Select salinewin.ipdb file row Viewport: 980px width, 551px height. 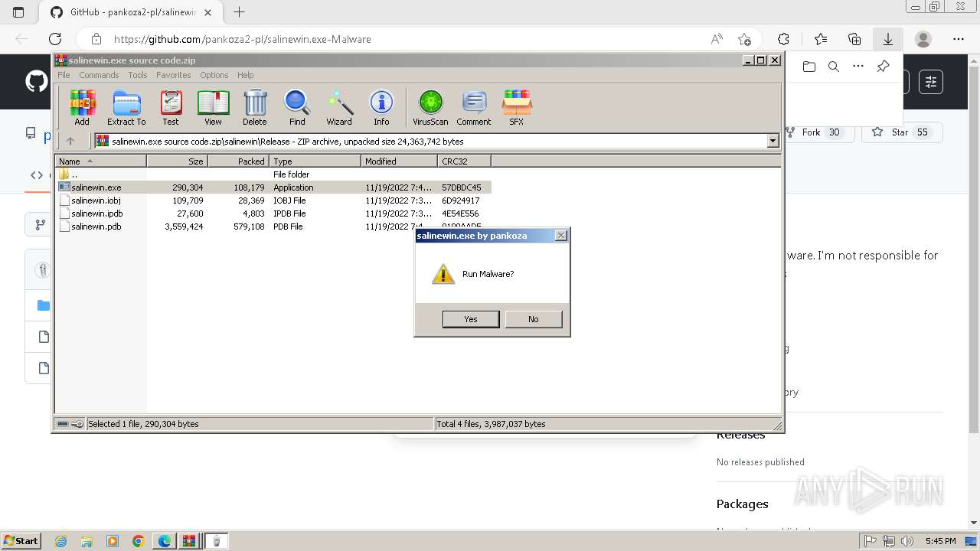click(273, 214)
